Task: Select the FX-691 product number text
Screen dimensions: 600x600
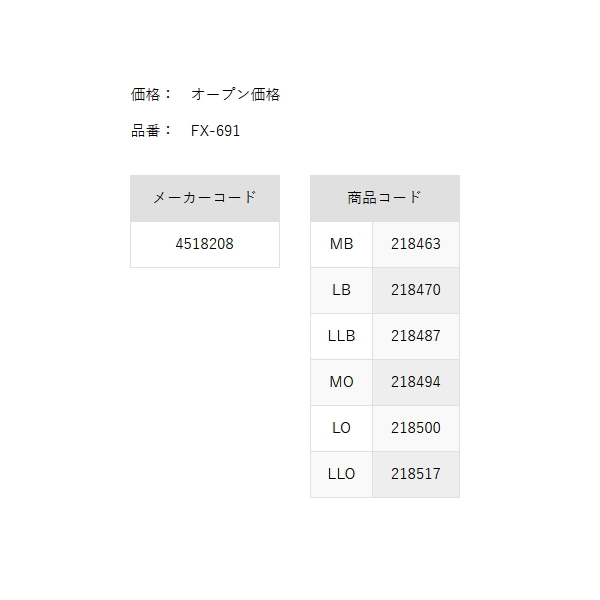Action: pyautogui.click(x=215, y=131)
